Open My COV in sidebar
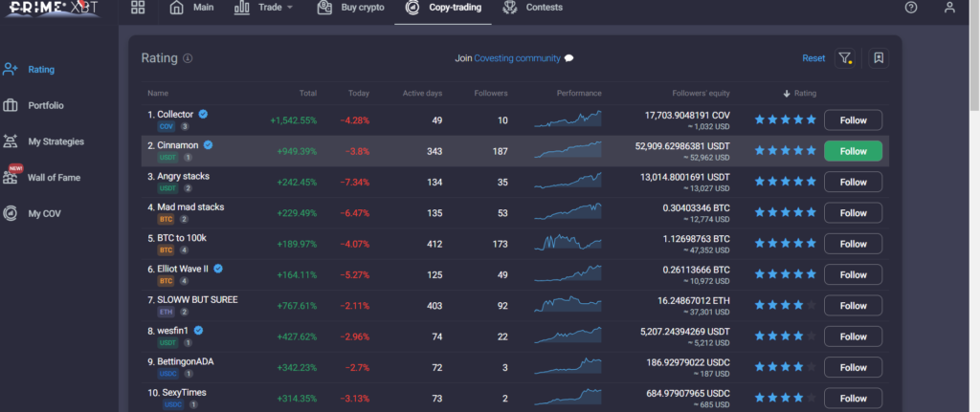 click(x=43, y=213)
